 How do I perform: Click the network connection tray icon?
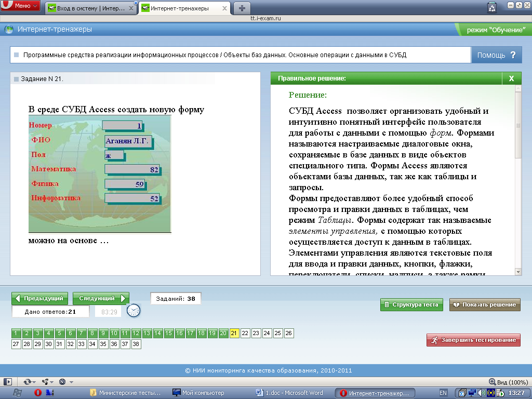472,393
